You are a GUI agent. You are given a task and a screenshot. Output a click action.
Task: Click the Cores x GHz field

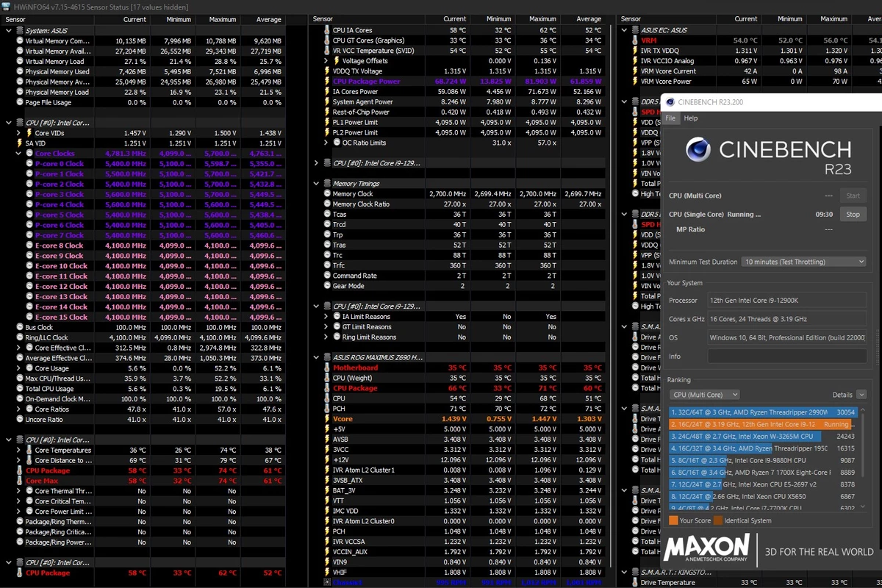(787, 319)
